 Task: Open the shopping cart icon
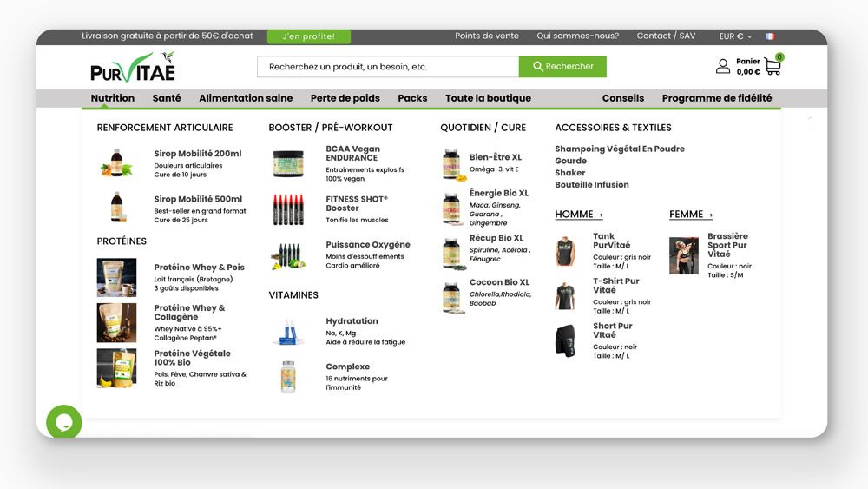pos(773,65)
